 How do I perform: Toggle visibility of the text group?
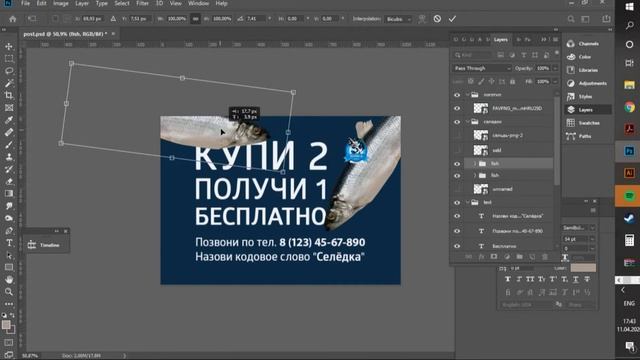(457, 202)
